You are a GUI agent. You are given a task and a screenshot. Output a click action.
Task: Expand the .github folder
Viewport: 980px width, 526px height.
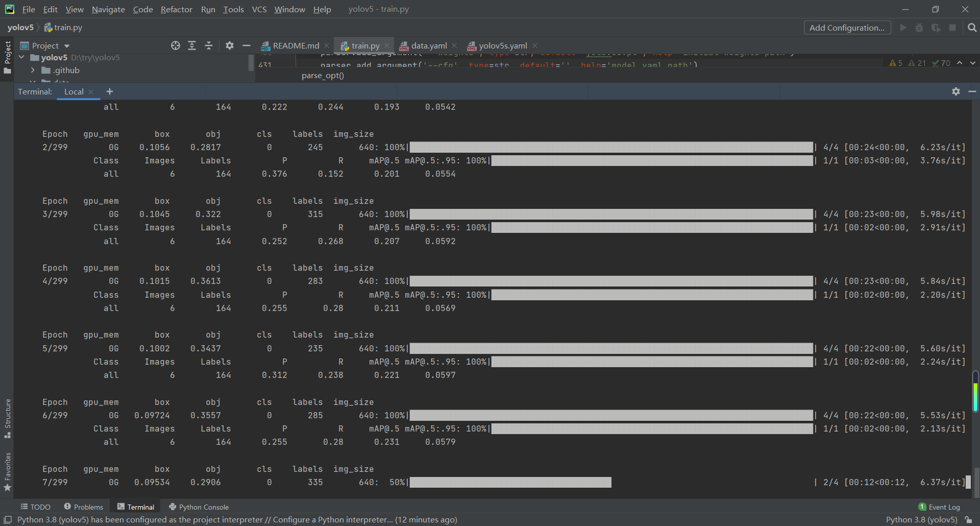pos(33,70)
